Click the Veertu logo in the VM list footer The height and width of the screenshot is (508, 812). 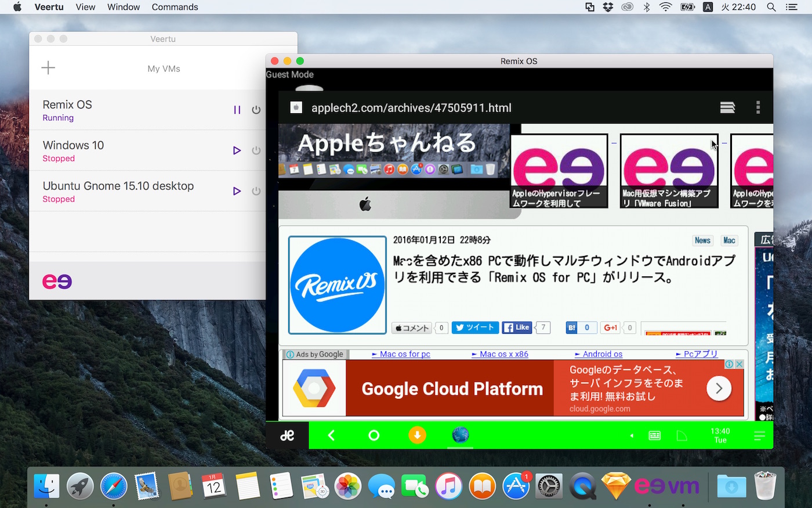tap(57, 282)
